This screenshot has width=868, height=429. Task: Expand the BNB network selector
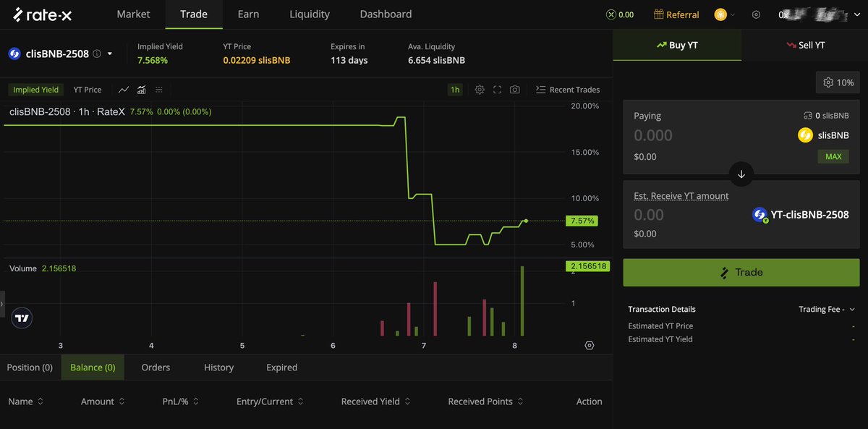tap(724, 14)
